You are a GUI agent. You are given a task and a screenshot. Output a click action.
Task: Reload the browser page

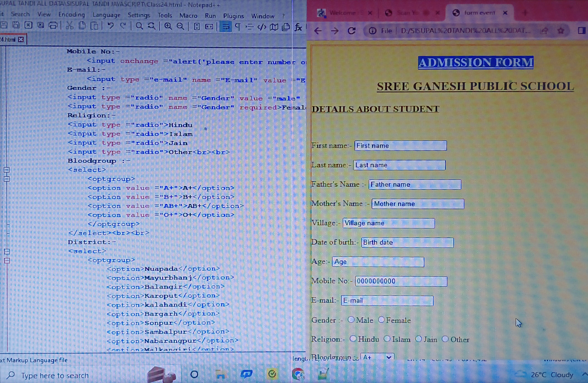pyautogui.click(x=351, y=31)
